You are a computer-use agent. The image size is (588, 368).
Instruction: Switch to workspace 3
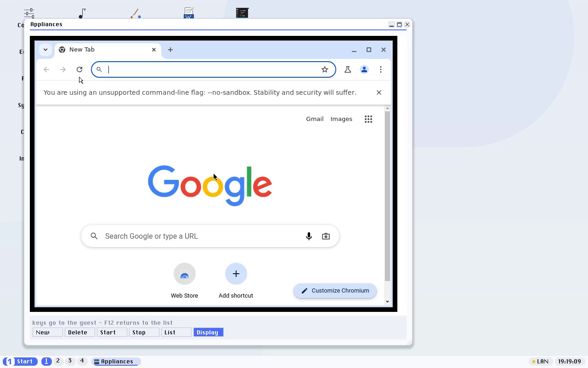70,361
